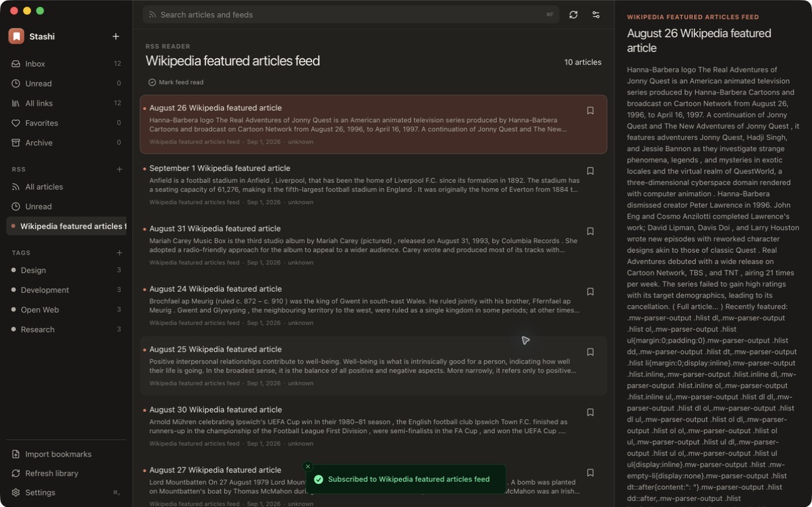812x507 pixels.
Task: Open the Unread links item under Inbox
Action: click(x=66, y=84)
